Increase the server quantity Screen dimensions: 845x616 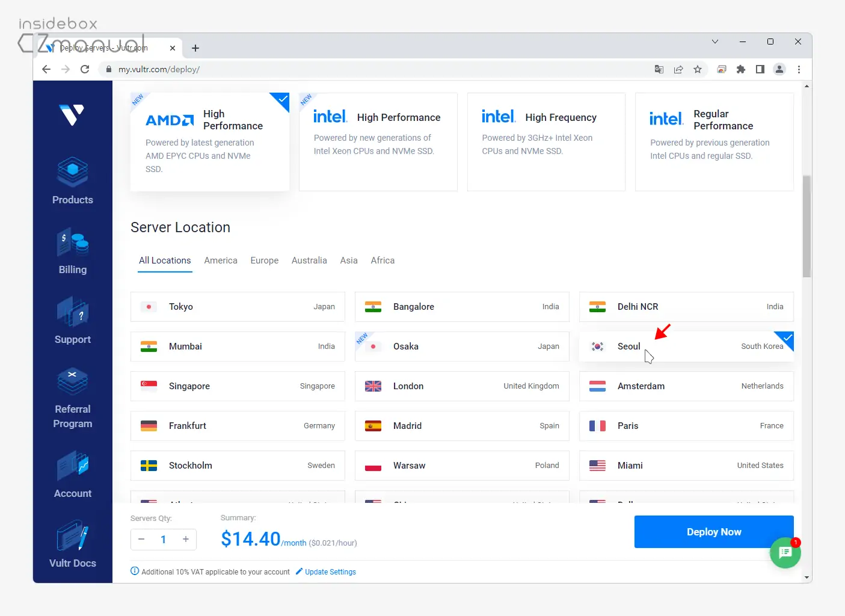tap(186, 539)
